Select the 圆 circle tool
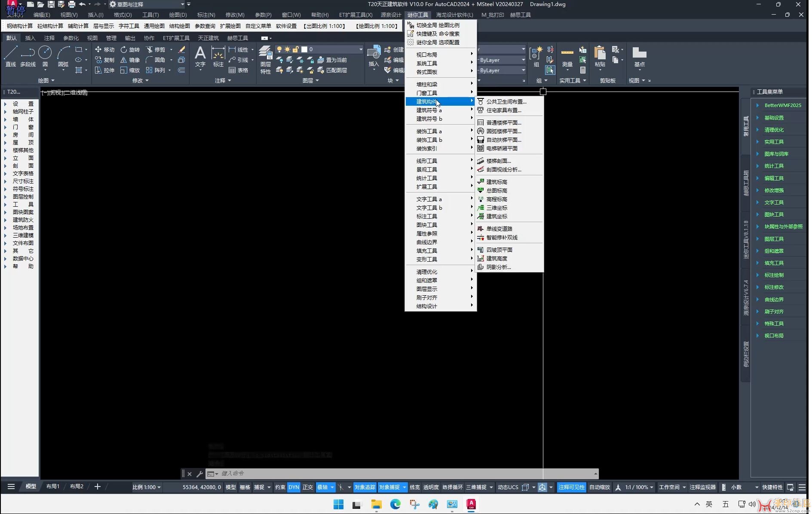Image resolution: width=812 pixels, height=514 pixels. tap(45, 57)
